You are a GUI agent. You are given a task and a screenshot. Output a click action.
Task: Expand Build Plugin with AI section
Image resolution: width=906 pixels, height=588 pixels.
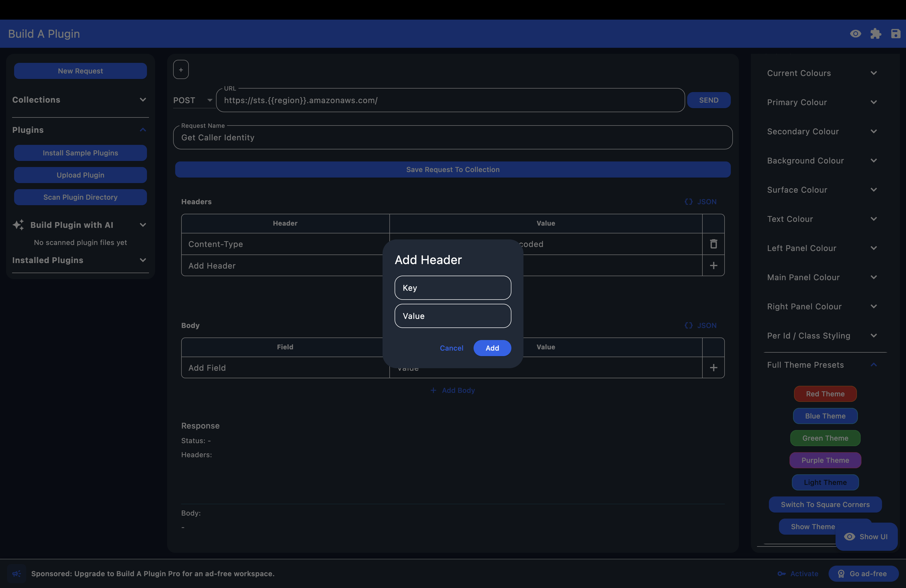tap(80, 225)
